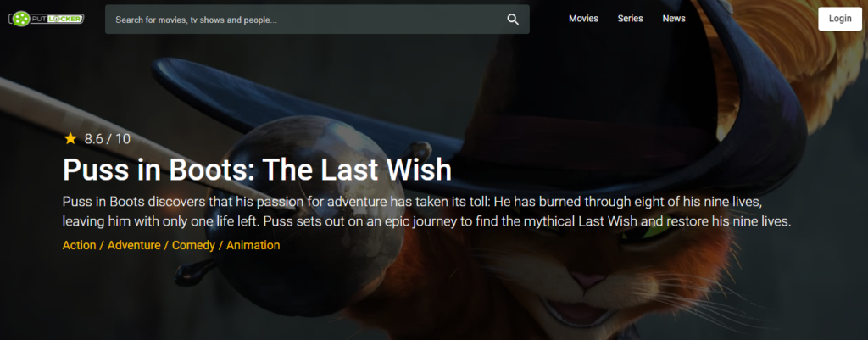Select the Action genre link
The image size is (868, 340).
coord(79,245)
